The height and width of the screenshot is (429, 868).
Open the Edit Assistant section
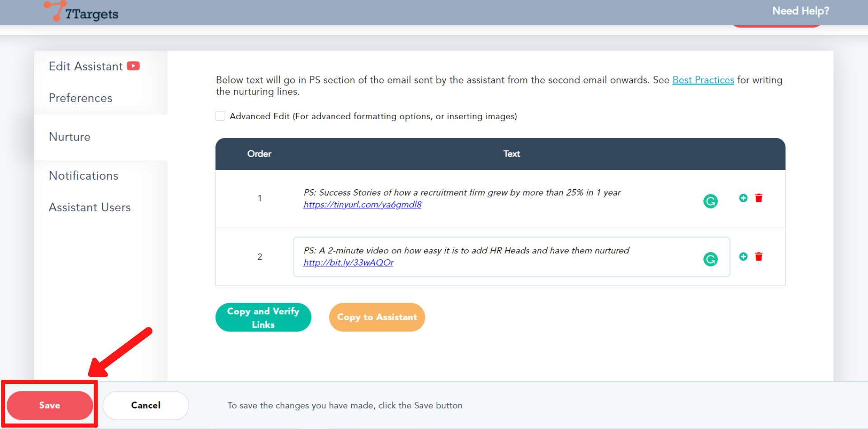pos(85,66)
